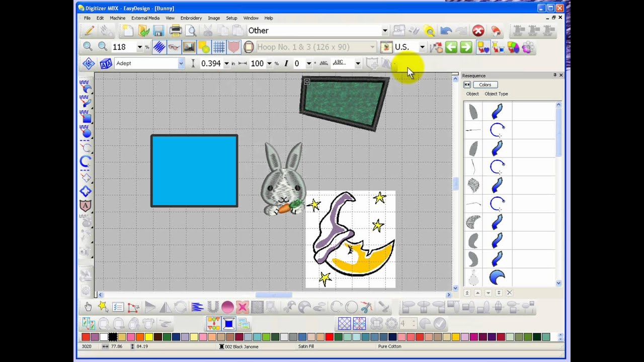Pick the white color swatch in palette
Image resolution: width=644 pixels, height=362 pixels.
[x=104, y=337]
